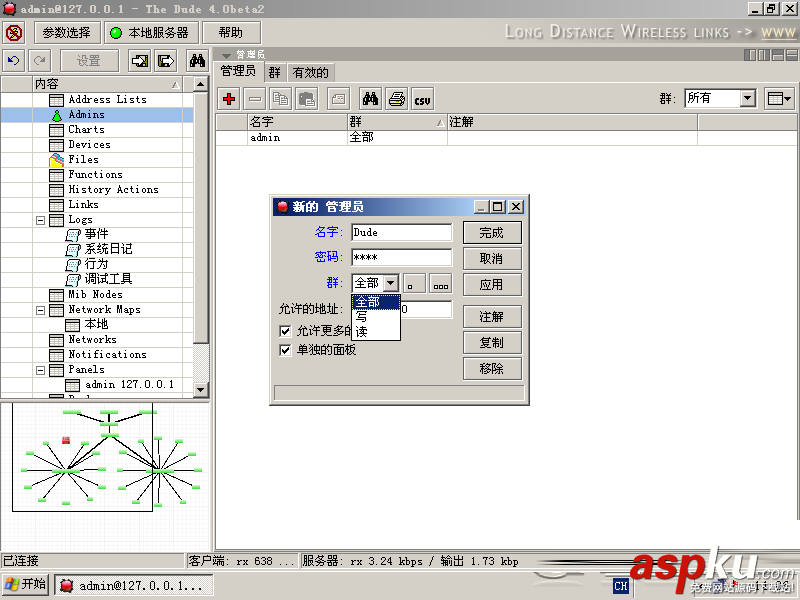
Task: Collapse the Logs tree node
Action: tap(40, 220)
